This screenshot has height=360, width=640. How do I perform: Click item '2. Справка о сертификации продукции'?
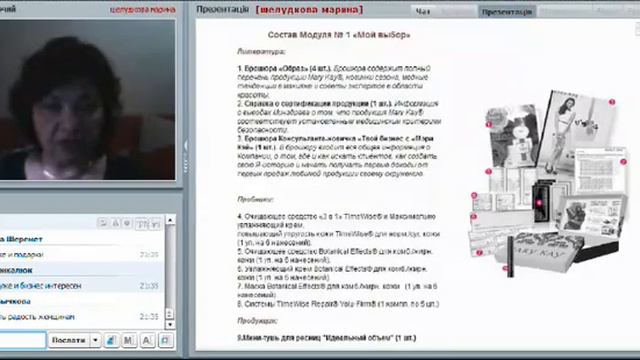[x=314, y=104]
